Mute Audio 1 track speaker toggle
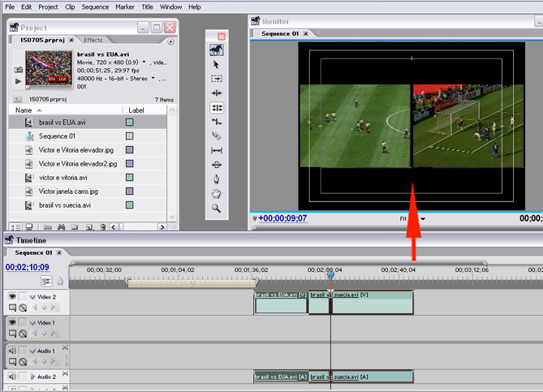The image size is (543, 392). 13,351
